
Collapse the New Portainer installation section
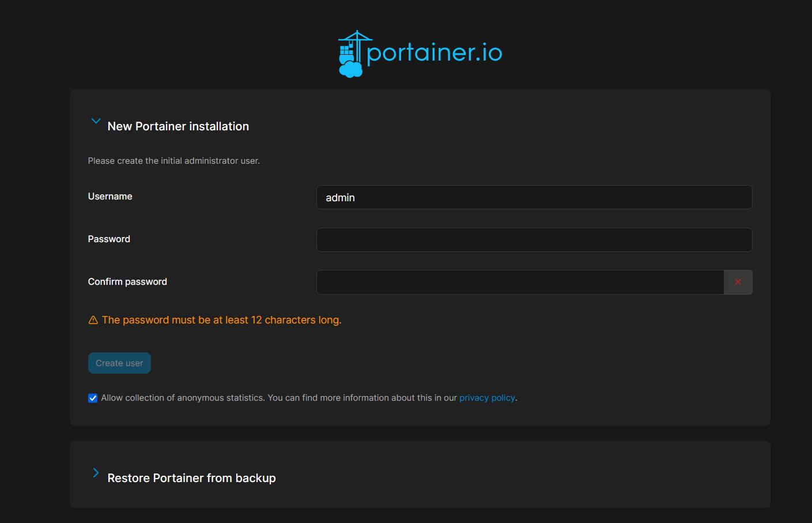[96, 121]
